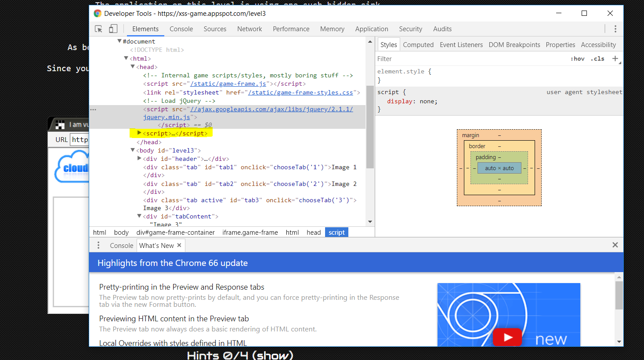This screenshot has height=360, width=644.
Task: Collapse the body id=level3 node
Action: coord(133,150)
